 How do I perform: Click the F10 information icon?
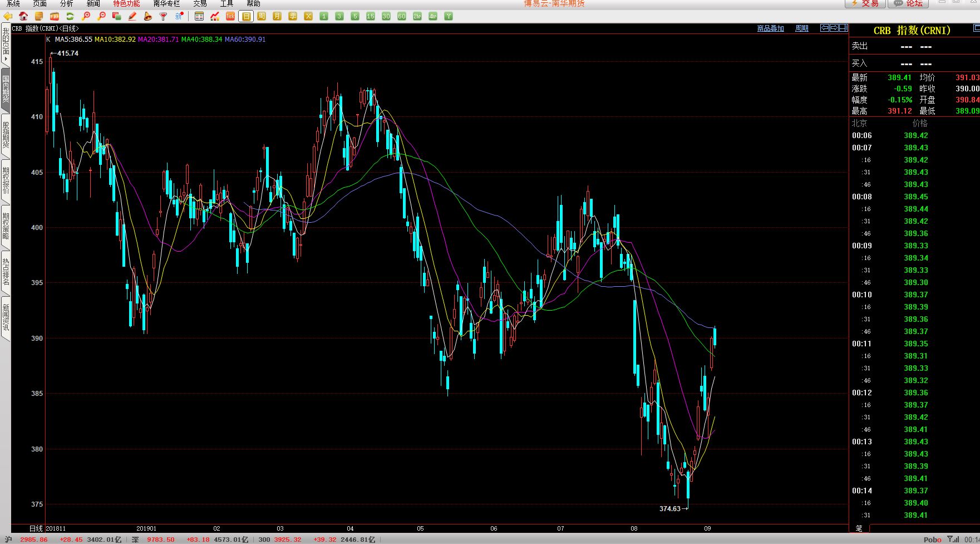coord(55,17)
